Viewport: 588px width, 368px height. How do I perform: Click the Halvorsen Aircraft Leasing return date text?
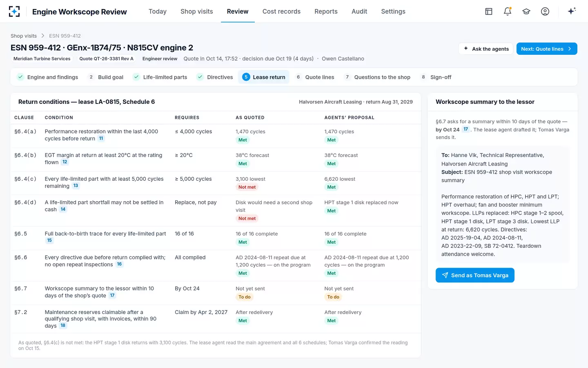click(356, 102)
